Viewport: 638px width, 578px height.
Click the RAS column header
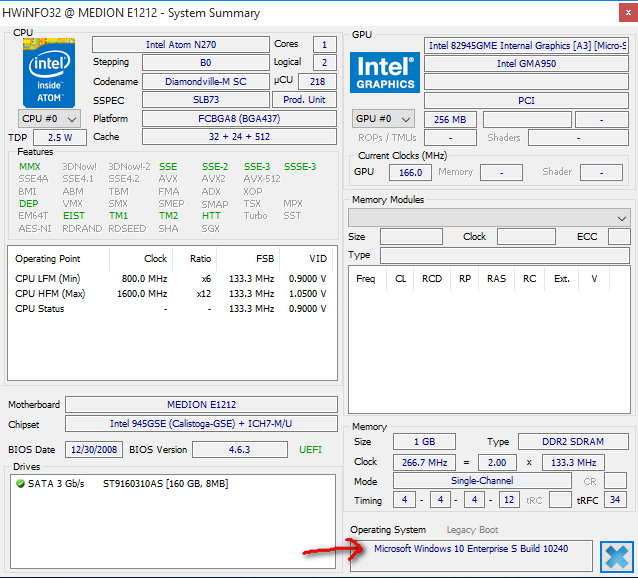pyautogui.click(x=496, y=279)
